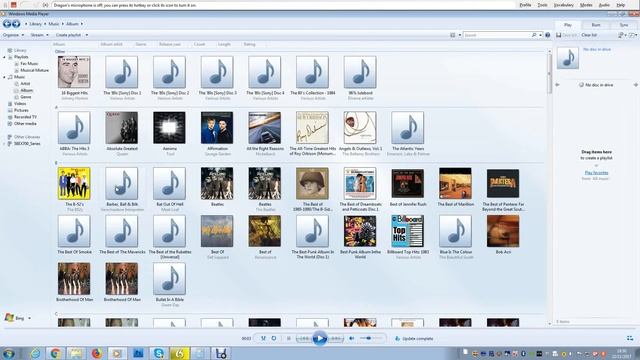Viewport: 640px width, 360px height.
Task: Sort by the Release year column header
Action: [170, 44]
